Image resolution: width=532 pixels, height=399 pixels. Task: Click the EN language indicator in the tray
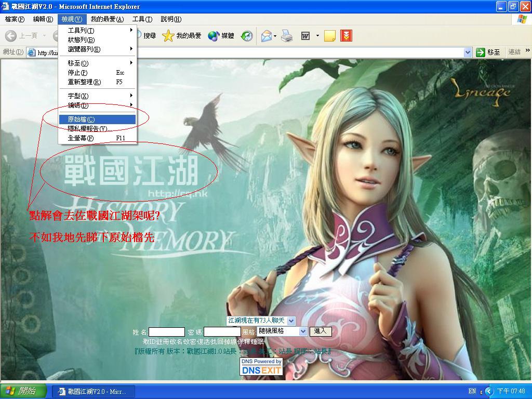pyautogui.click(x=472, y=392)
